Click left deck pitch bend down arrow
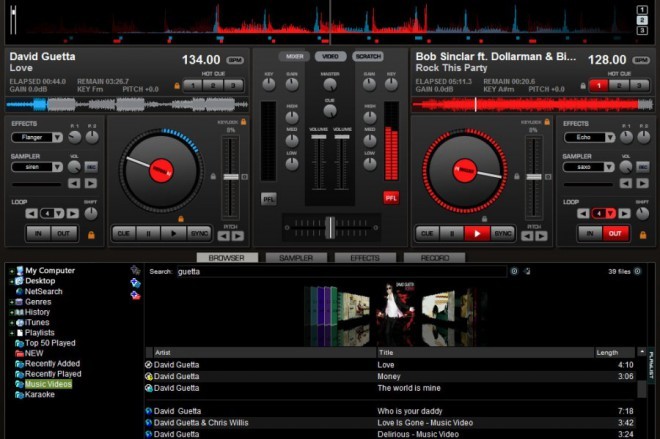Image resolution: width=660 pixels, height=439 pixels. pos(224,236)
